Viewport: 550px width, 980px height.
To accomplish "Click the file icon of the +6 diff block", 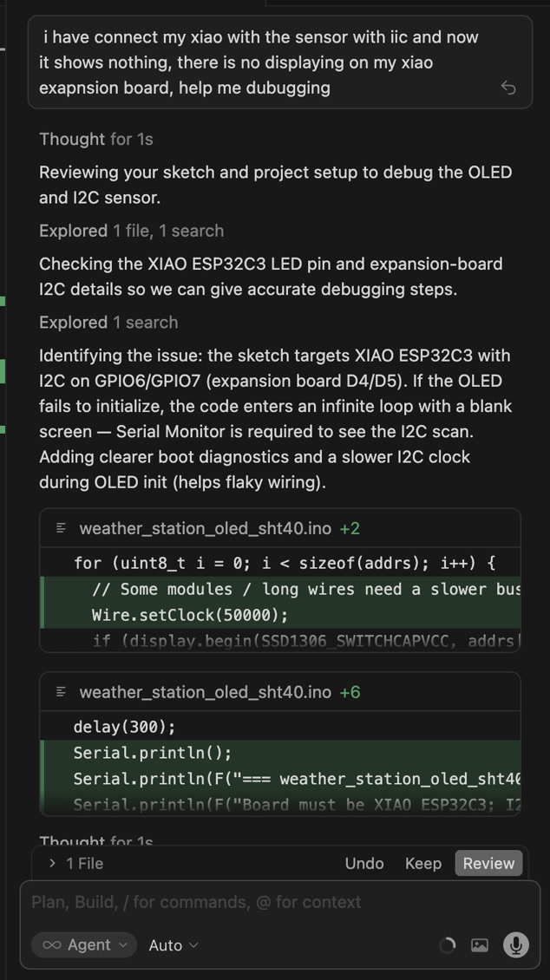I will [x=62, y=692].
